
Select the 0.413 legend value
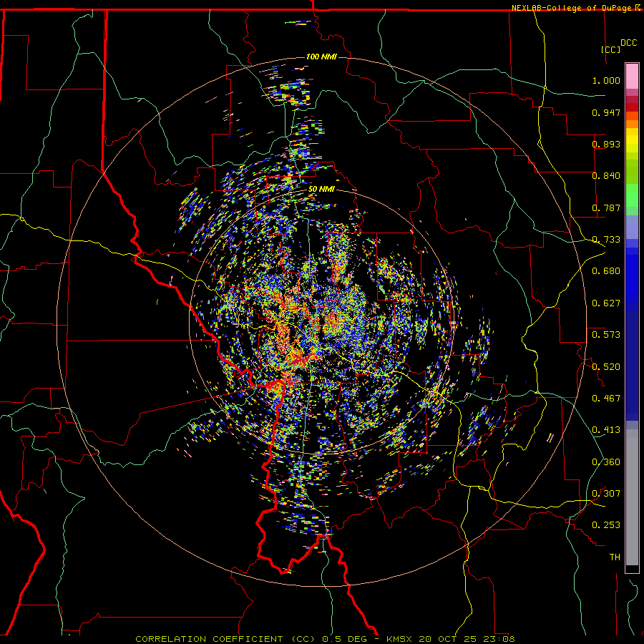[x=606, y=430]
